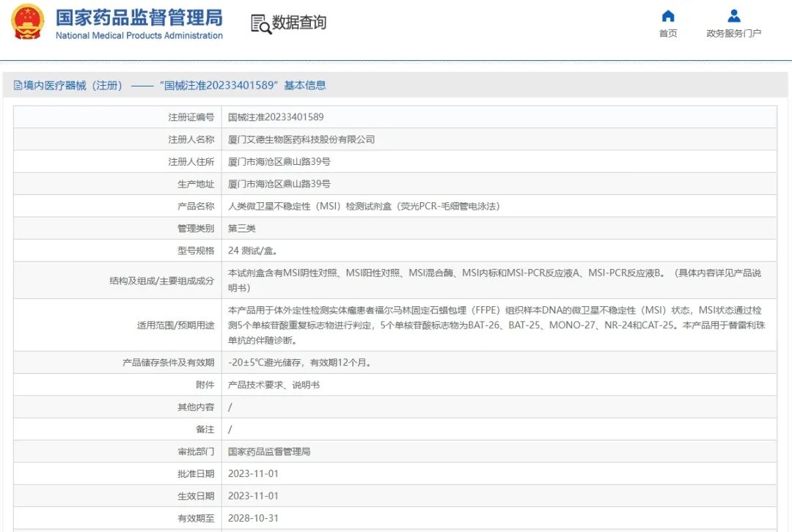Screen dimensions: 792x532
Task: Click the 24 测试/盒 specification value
Action: click(x=252, y=251)
